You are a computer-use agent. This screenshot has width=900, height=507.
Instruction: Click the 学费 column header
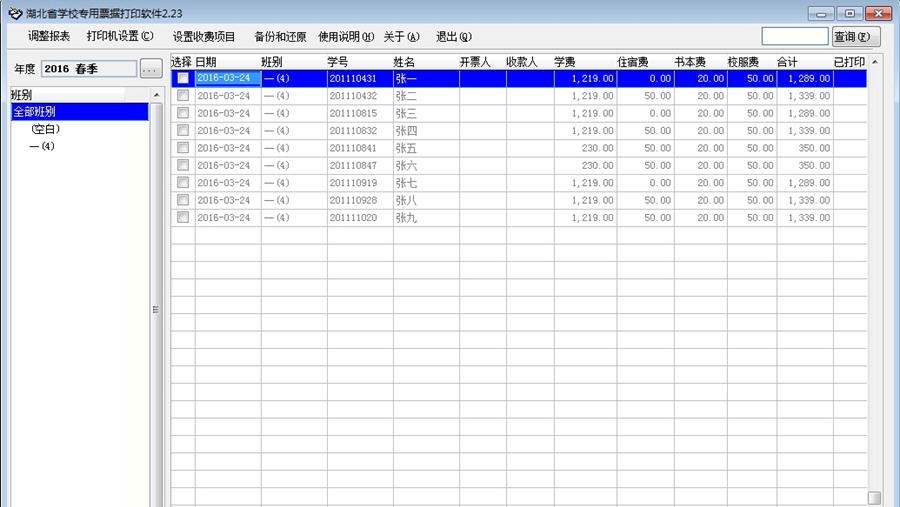tap(565, 62)
